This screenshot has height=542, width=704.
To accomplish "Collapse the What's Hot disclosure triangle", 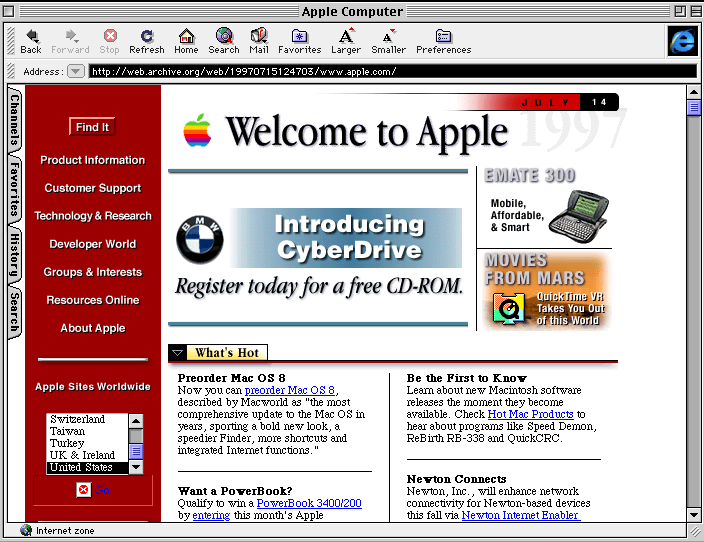I will 177,352.
